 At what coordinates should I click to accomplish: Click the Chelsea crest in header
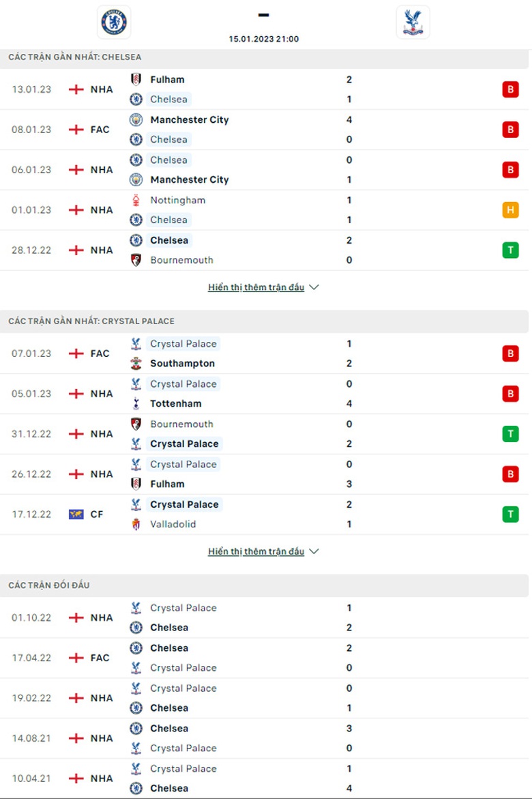click(114, 22)
